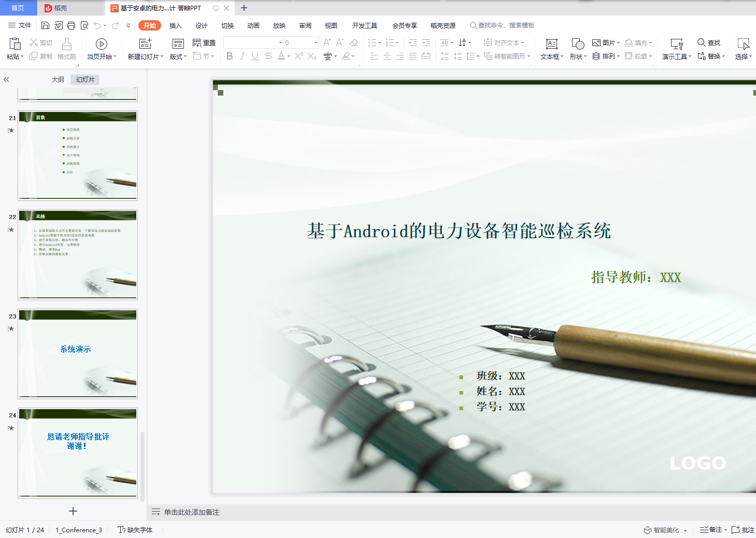Toggle Strikethrough formatting
Screen dimensions: 756x538
[x=268, y=56]
